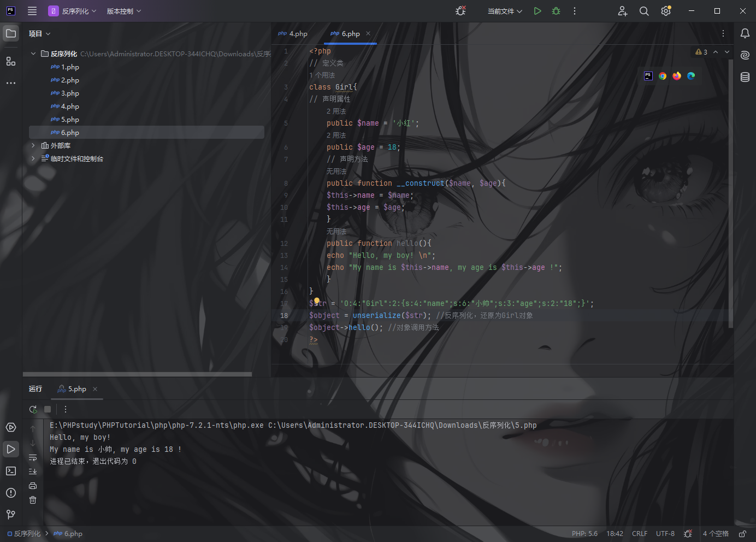
Task: Expand 临时文件和控制台 node
Action: click(33, 158)
